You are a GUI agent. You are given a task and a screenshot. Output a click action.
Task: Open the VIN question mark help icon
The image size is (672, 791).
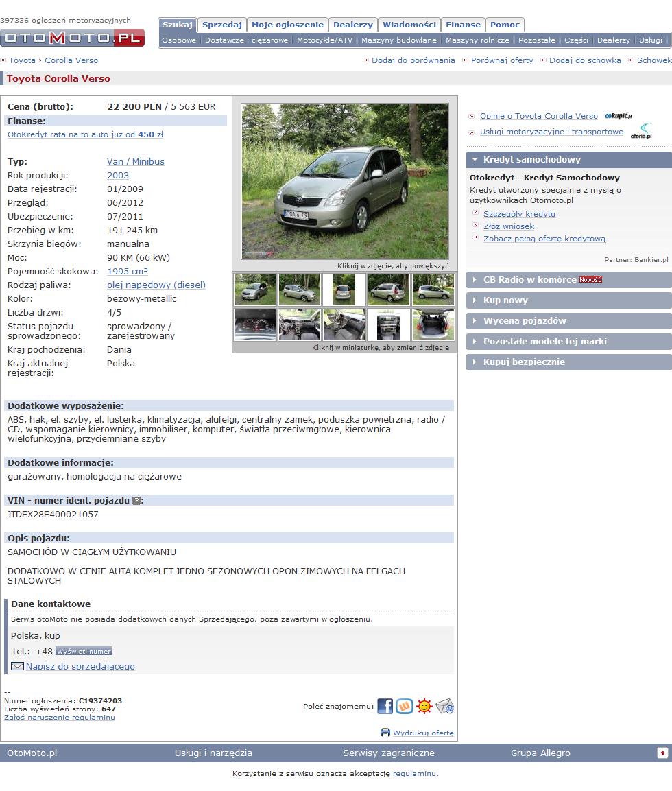point(136,500)
